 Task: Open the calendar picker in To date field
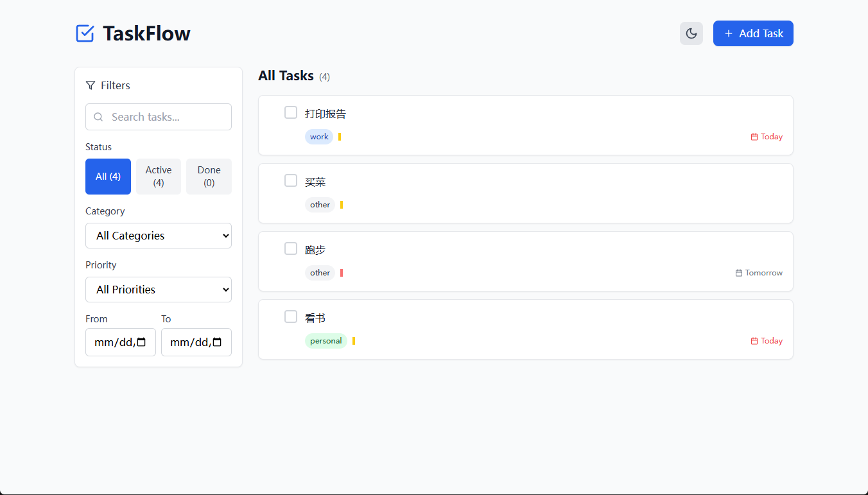point(218,342)
